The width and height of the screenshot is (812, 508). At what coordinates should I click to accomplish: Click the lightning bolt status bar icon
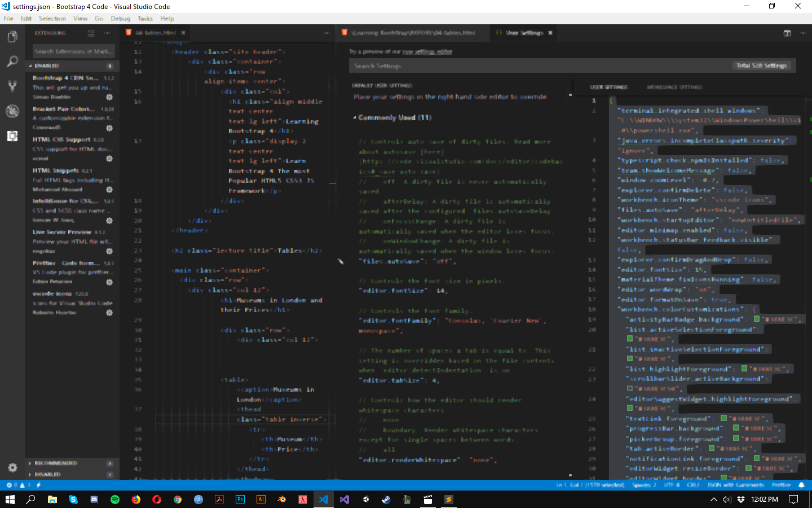(38, 485)
